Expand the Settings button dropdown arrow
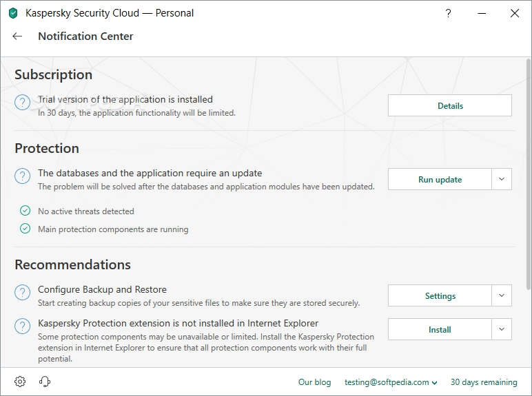Viewport: 532px width, 396px height. (502, 295)
